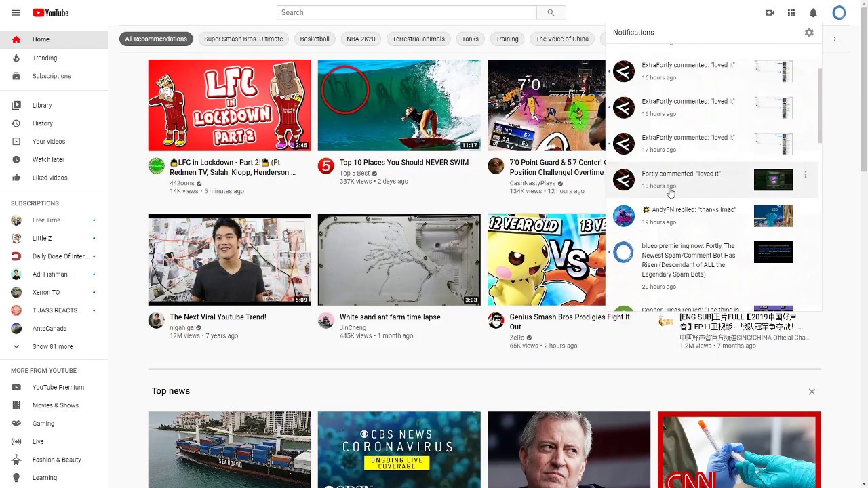The image size is (868, 488).
Task: Open T JASS REACTS channel
Action: pos(54,310)
